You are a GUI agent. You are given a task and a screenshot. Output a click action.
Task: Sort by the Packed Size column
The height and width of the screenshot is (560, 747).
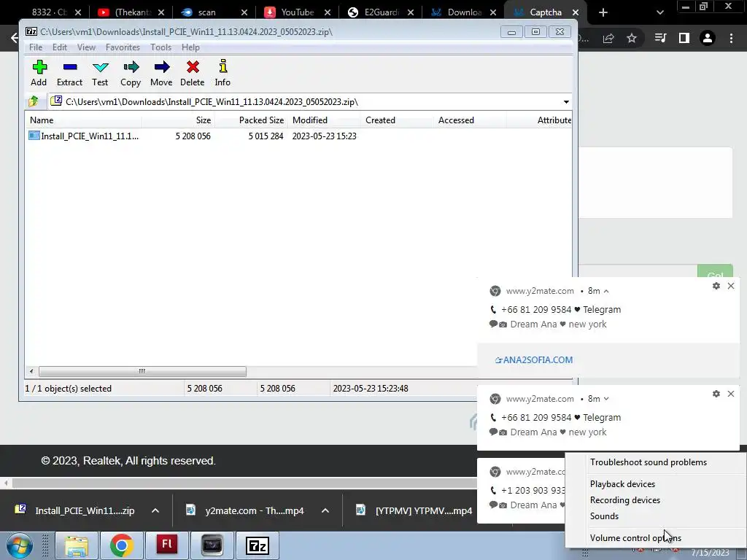251,120
